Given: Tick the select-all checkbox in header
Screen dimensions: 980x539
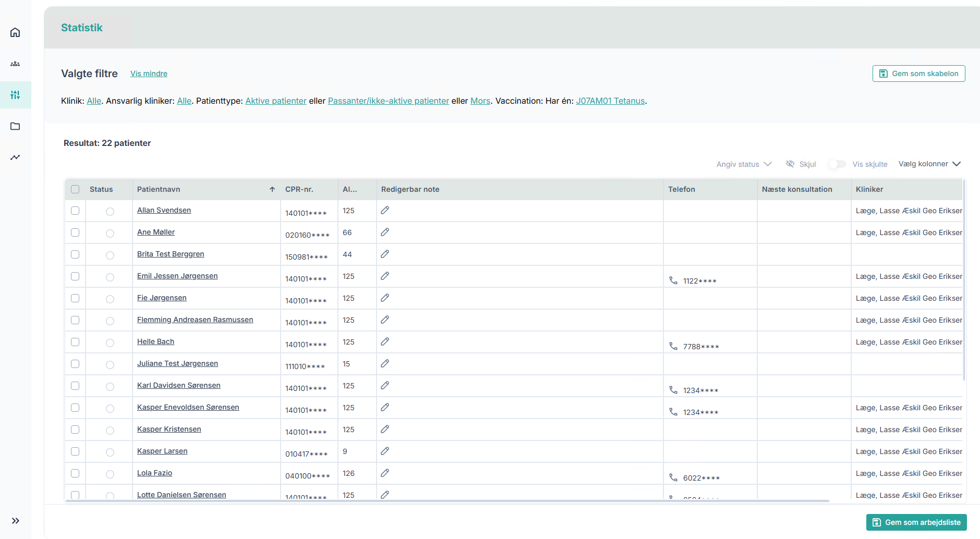Looking at the screenshot, I should pyautogui.click(x=75, y=189).
